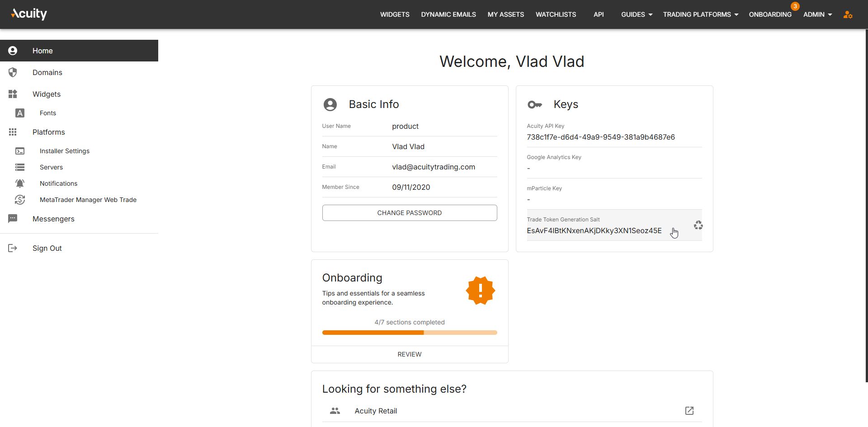Click Sign Out in the sidebar
Screen dimensions: 868x427
pyautogui.click(x=79, y=248)
